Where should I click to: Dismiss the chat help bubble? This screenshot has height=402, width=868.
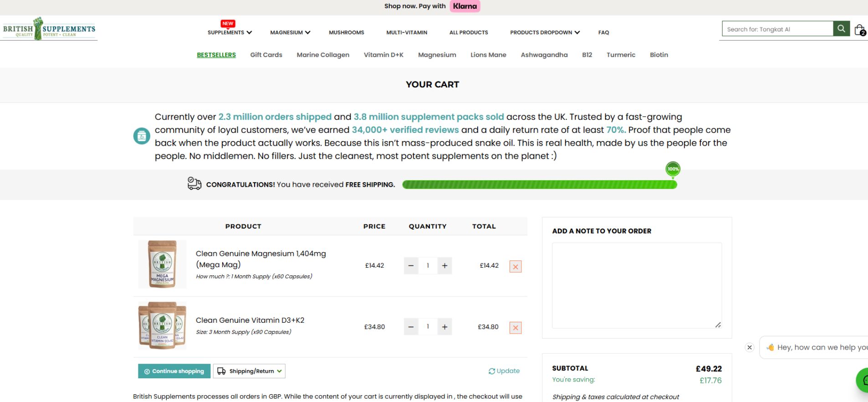[x=750, y=347]
